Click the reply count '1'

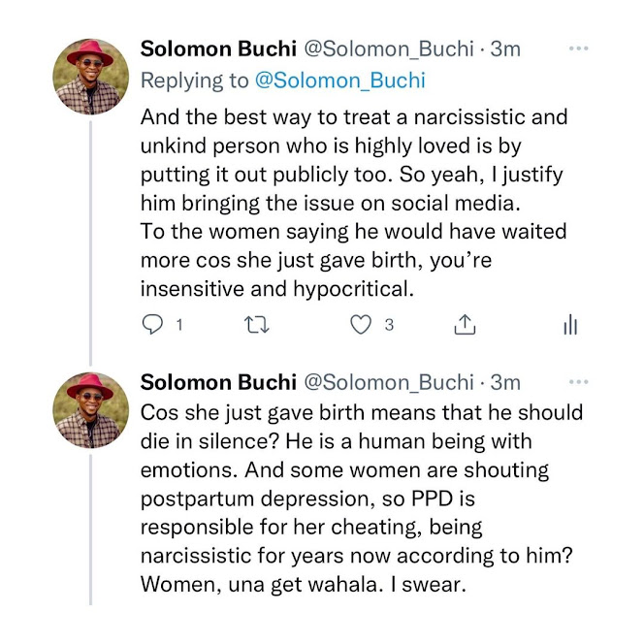179,326
